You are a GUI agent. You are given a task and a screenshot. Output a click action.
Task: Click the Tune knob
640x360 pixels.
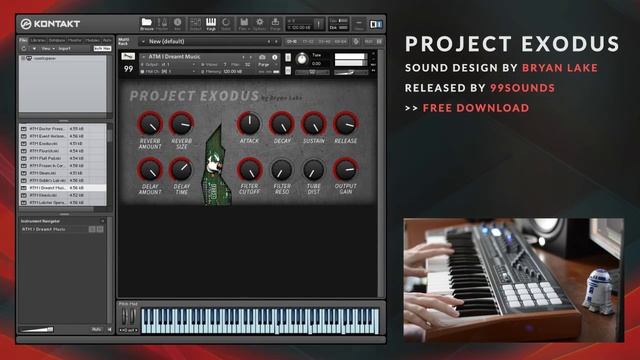coord(302,59)
